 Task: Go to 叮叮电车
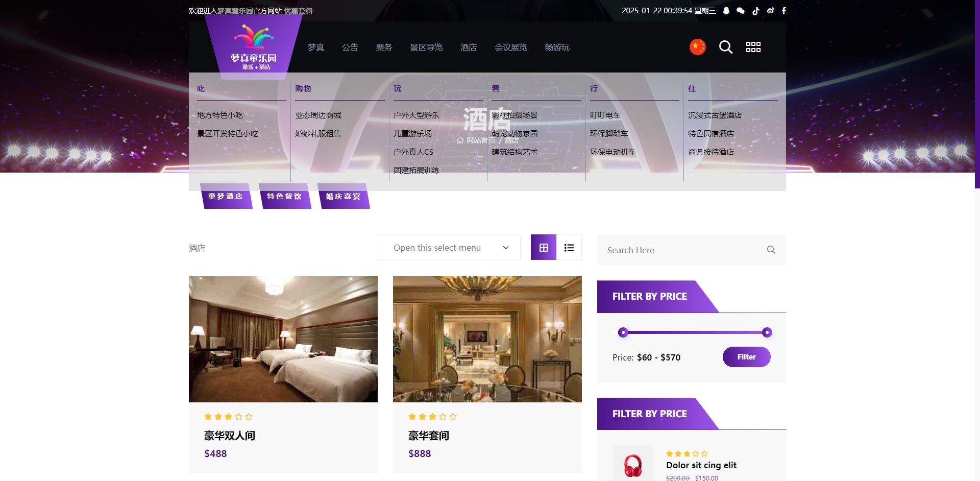(x=605, y=115)
